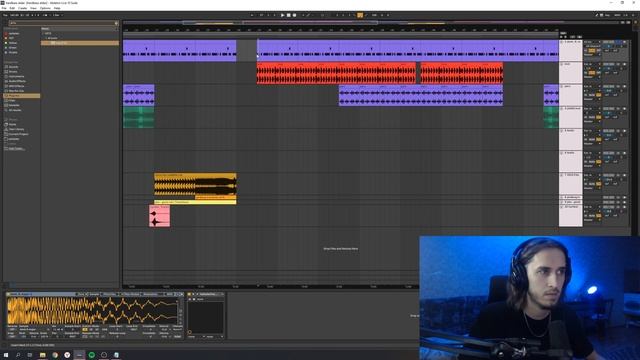
Task: Unfold the collapsed ninth track
Action: point(562,202)
